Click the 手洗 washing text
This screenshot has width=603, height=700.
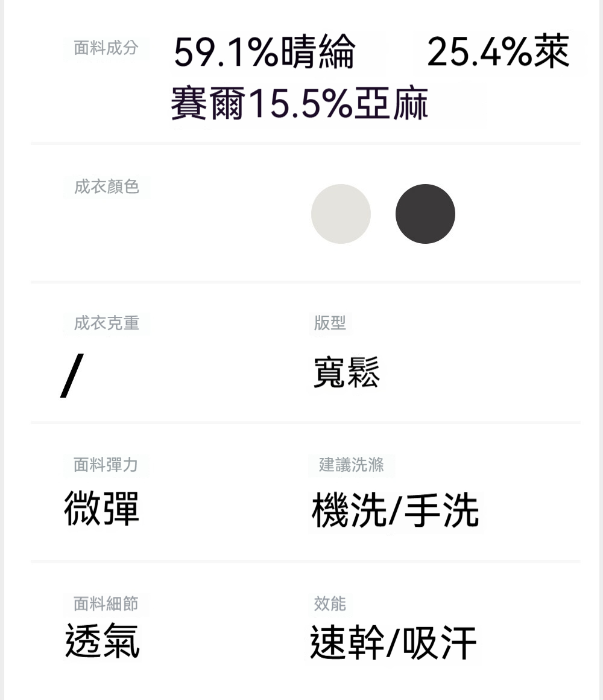pos(441,511)
